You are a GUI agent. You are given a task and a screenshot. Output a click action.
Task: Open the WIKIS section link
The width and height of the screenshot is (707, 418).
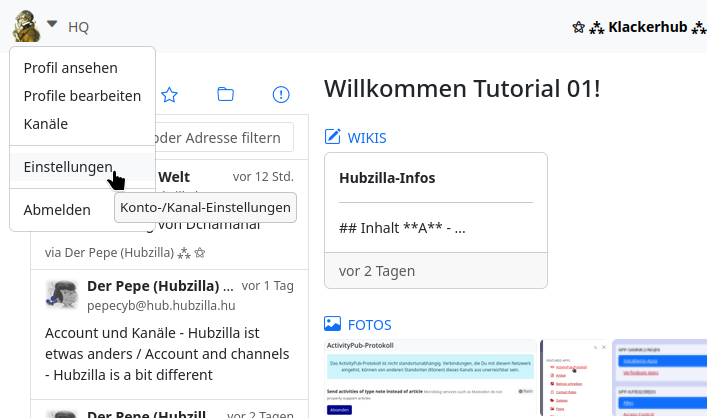[366, 138]
